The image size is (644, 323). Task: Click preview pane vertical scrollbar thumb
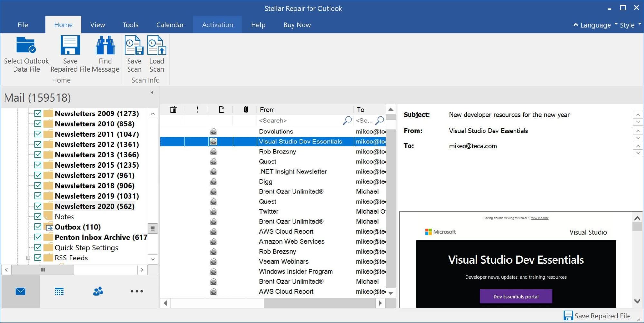click(637, 227)
